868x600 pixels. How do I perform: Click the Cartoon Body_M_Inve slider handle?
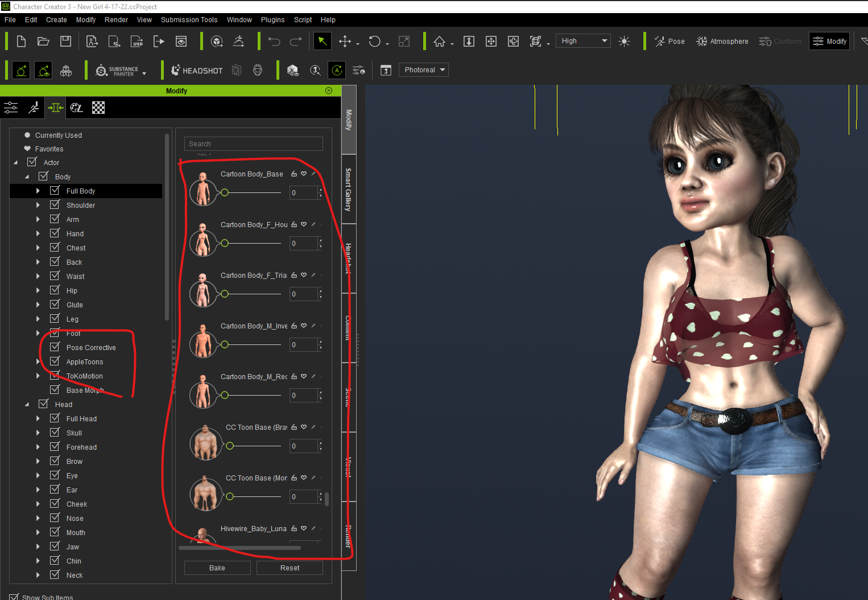(x=225, y=344)
